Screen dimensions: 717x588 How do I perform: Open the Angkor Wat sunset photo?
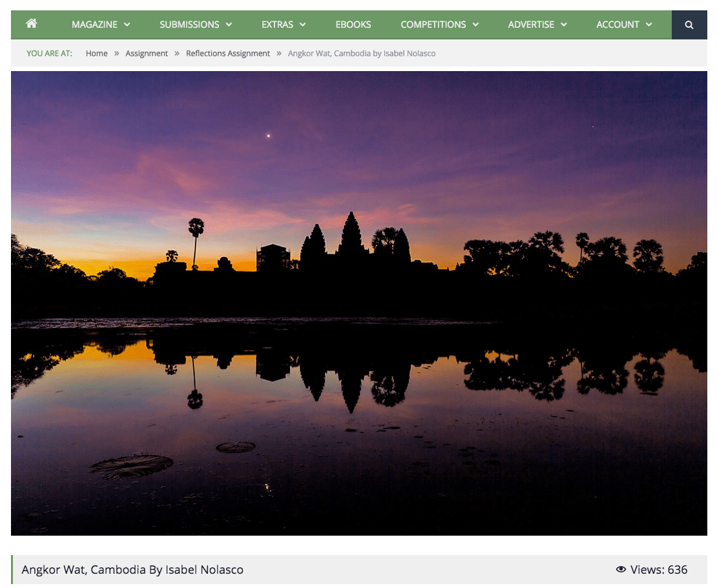point(359,303)
